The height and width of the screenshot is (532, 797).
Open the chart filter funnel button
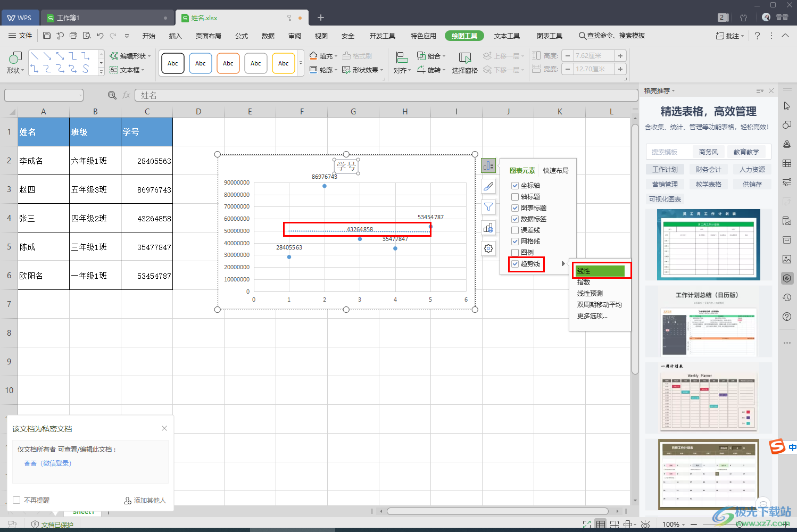click(488, 207)
